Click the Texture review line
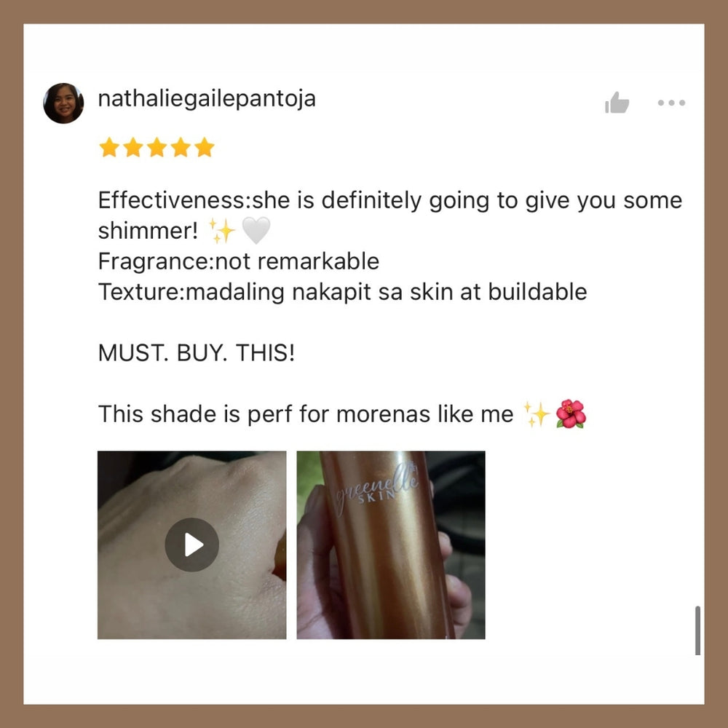This screenshot has width=728, height=728. click(x=343, y=292)
